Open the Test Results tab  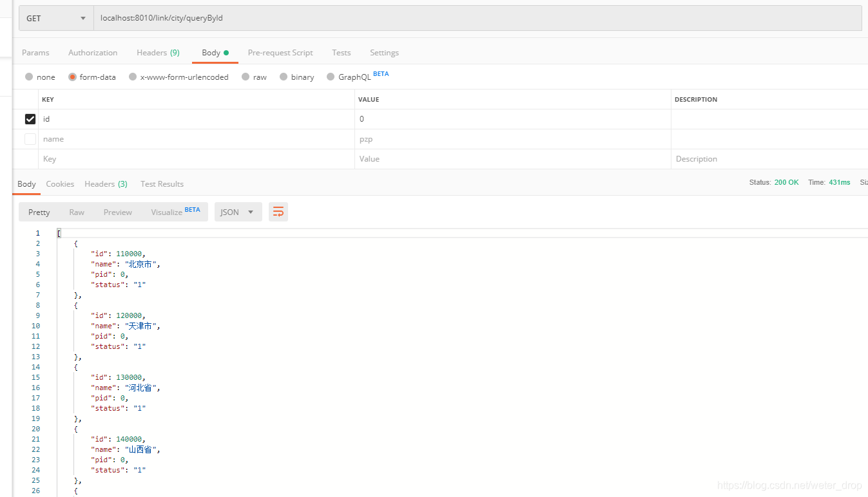[x=162, y=184]
